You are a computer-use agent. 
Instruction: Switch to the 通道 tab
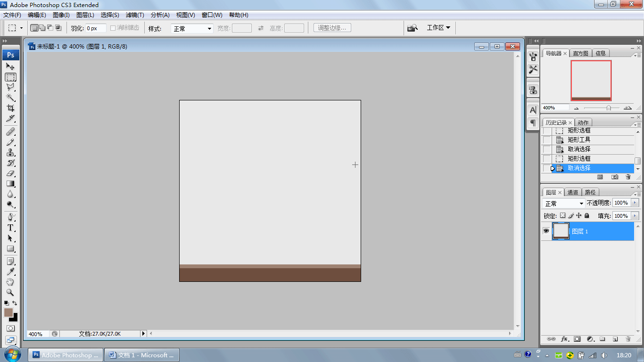click(573, 192)
